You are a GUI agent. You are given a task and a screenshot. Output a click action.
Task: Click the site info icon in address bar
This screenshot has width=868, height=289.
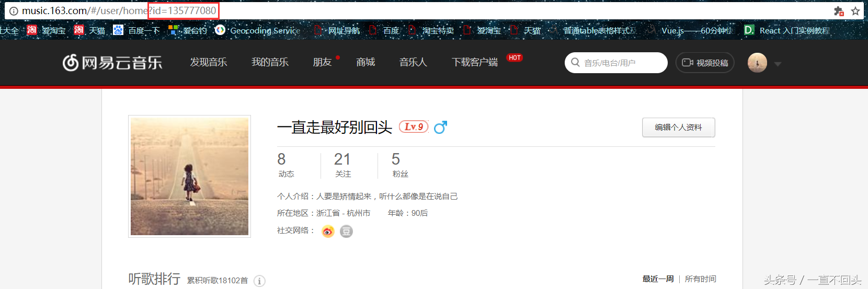(14, 11)
